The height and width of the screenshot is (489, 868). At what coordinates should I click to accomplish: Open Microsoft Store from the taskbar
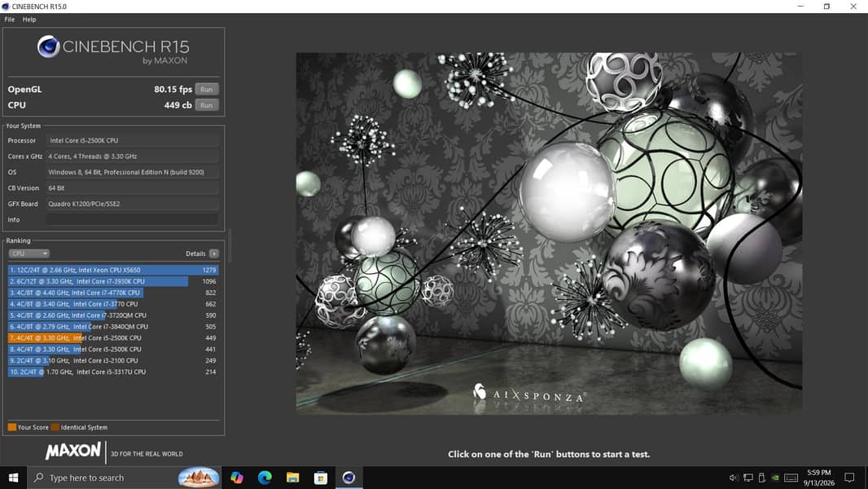[x=321, y=478]
